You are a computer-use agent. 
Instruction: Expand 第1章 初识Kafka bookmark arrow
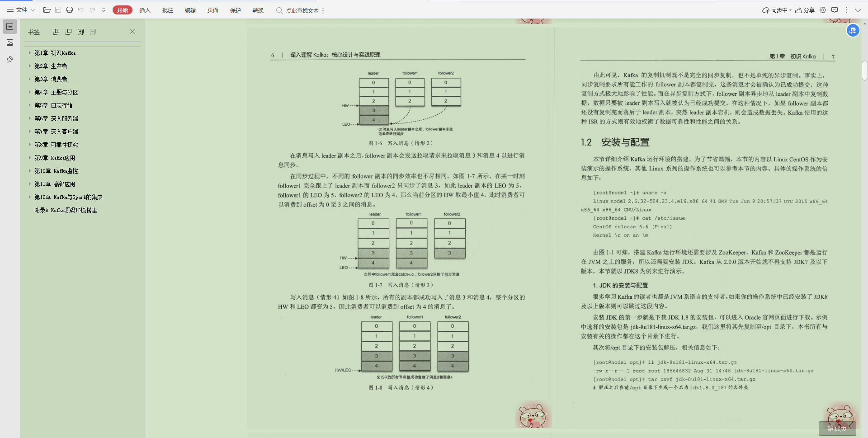point(30,53)
